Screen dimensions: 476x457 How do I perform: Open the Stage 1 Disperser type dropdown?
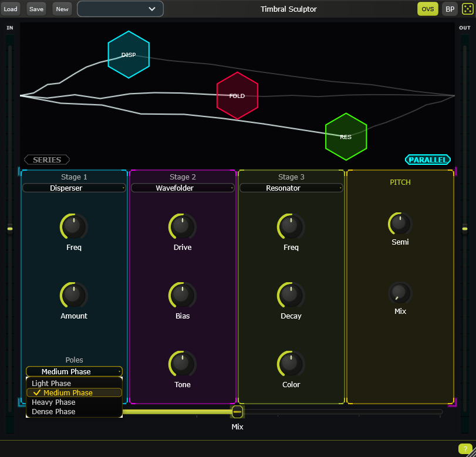point(73,188)
